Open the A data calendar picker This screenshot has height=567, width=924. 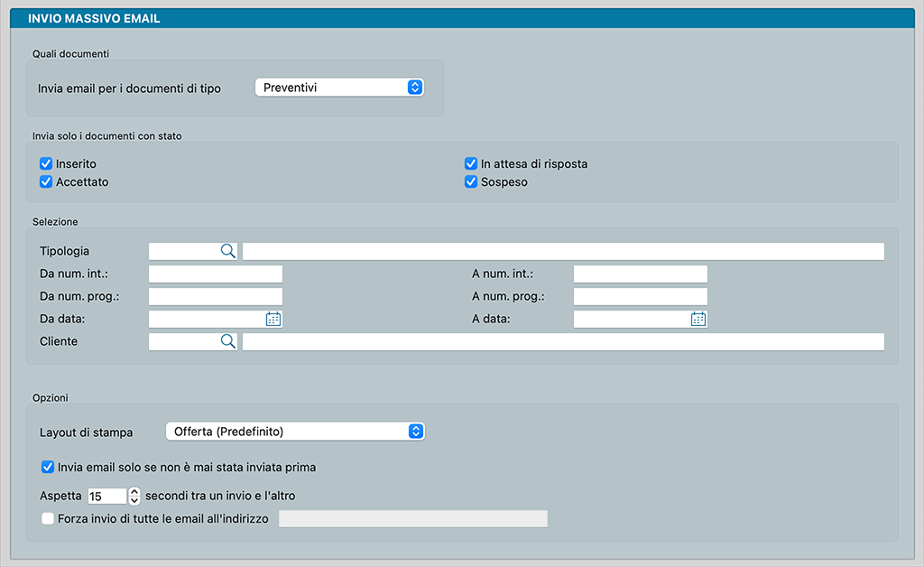[x=698, y=319]
